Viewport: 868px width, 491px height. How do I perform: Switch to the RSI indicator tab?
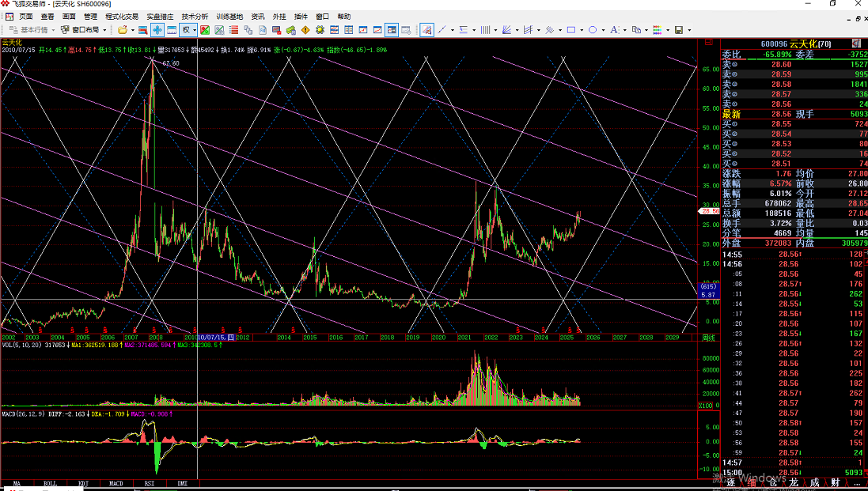coord(150,483)
